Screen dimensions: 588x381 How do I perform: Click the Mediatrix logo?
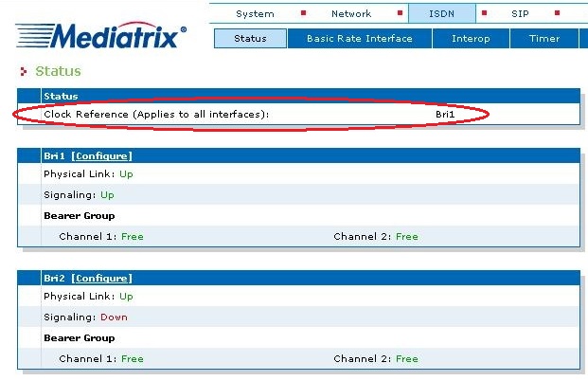pos(101,36)
